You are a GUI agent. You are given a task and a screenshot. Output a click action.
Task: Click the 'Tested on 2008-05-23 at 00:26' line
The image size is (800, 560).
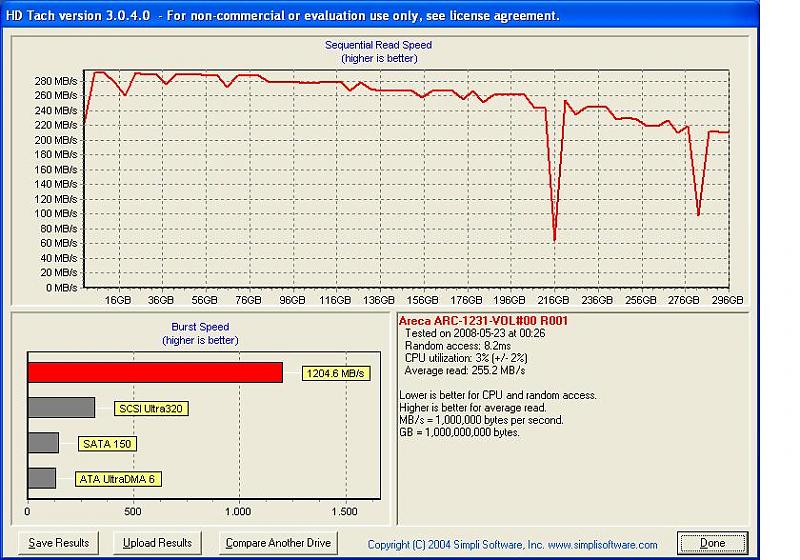[475, 334]
